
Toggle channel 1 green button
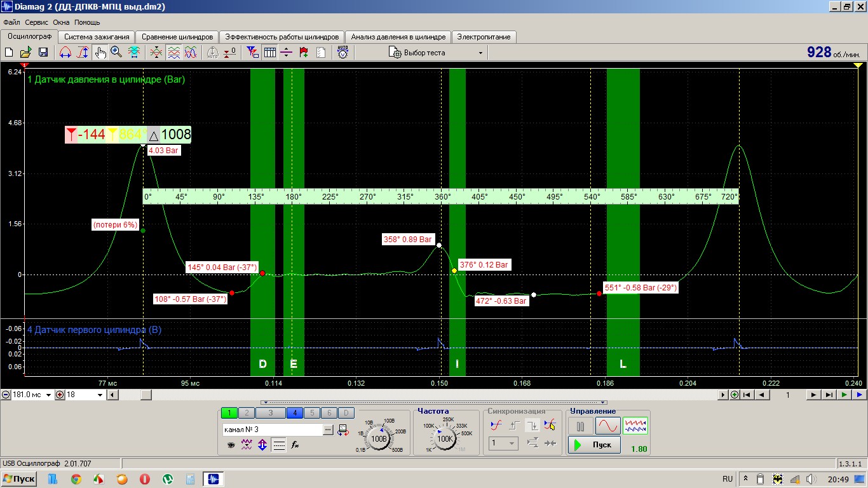point(229,413)
